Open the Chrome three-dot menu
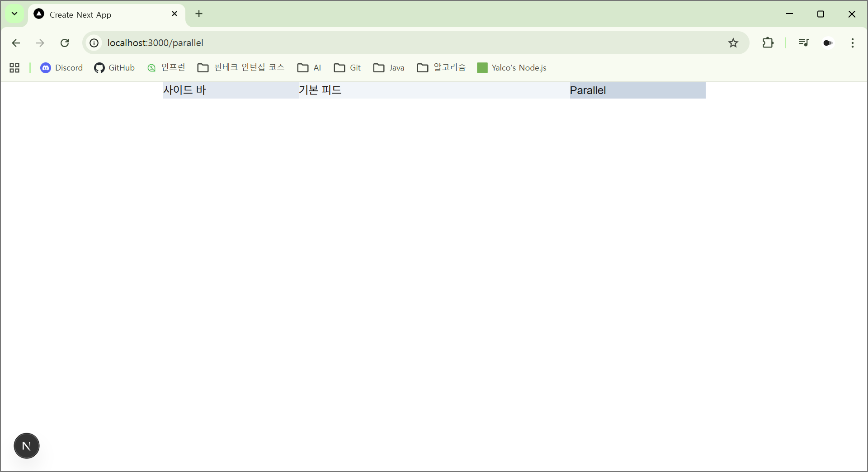This screenshot has height=472, width=868. pos(852,43)
